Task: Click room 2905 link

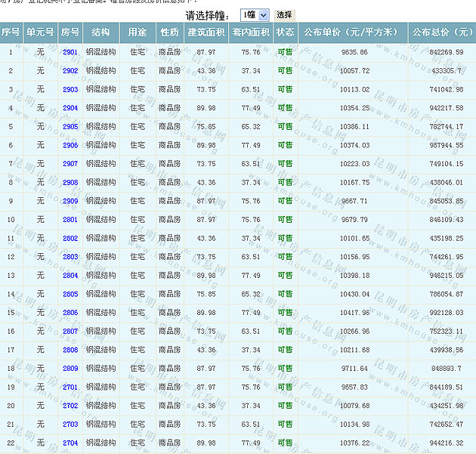Action: pyautogui.click(x=70, y=127)
